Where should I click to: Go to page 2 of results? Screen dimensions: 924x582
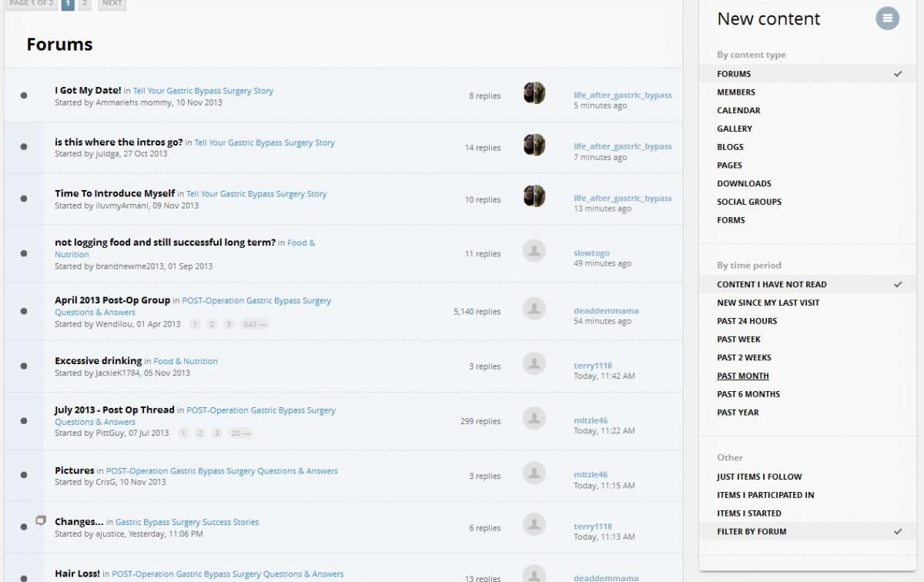coord(85,3)
